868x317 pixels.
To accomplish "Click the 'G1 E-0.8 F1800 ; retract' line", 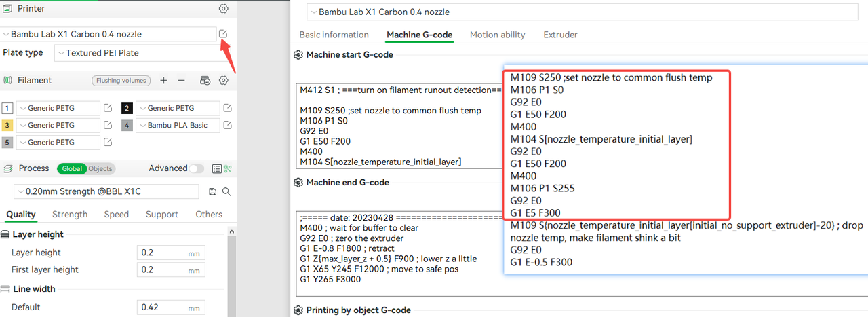I will [x=347, y=248].
